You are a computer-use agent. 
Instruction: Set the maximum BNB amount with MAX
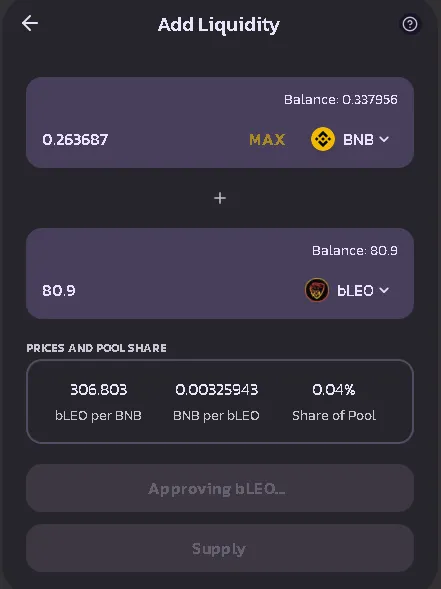coord(267,140)
